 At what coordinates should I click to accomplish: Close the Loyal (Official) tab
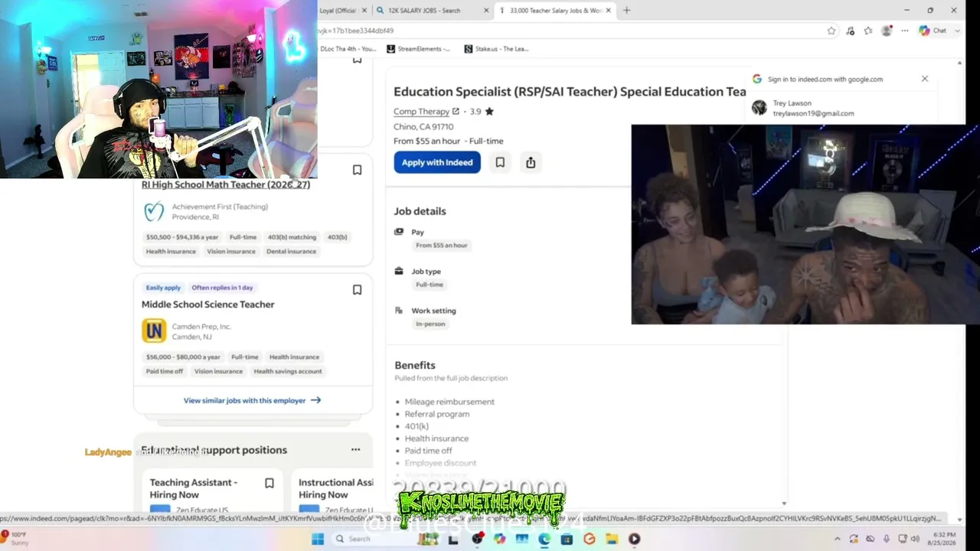(364, 11)
